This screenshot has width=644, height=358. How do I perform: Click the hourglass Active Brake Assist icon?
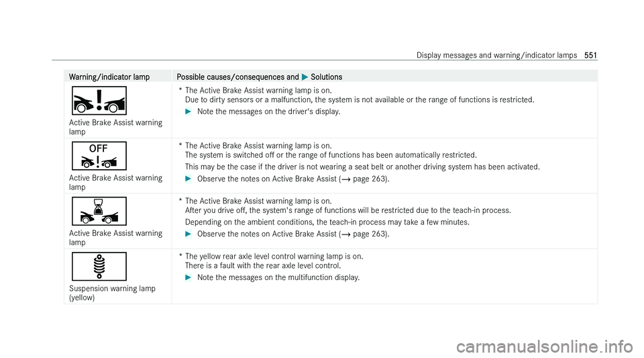99,212
